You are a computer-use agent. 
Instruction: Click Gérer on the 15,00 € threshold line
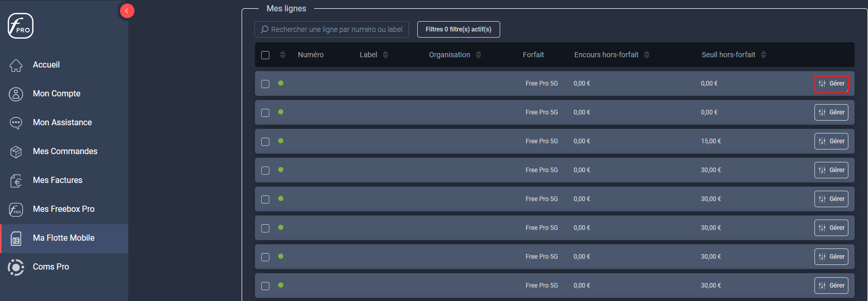click(x=831, y=141)
